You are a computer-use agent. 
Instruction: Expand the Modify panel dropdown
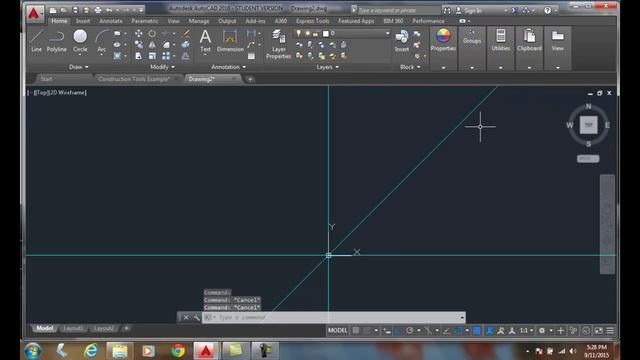[162, 67]
